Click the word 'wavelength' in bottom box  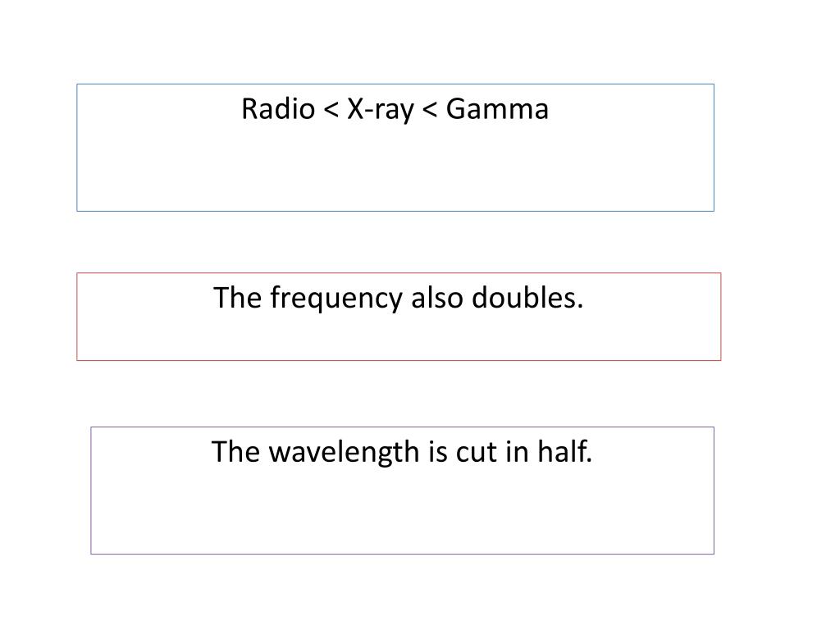point(343,452)
